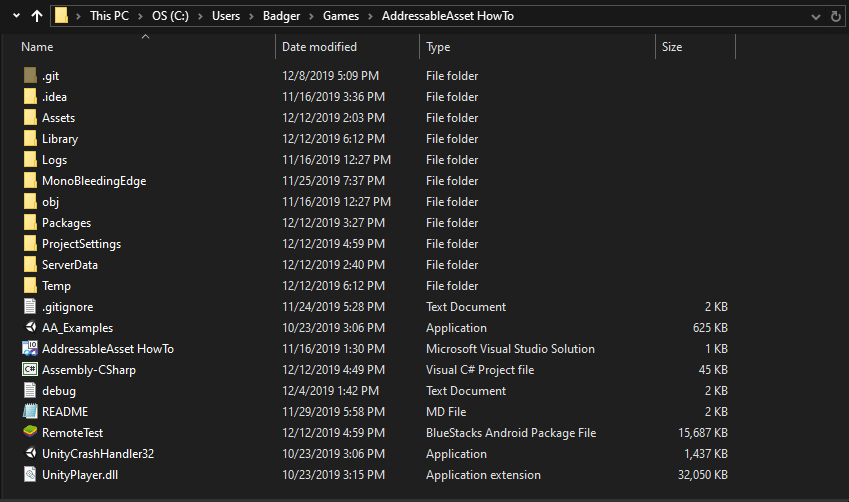This screenshot has width=849, height=502.
Task: Click 'Microsoft Visual Studio Solution' type cell
Action: point(510,349)
